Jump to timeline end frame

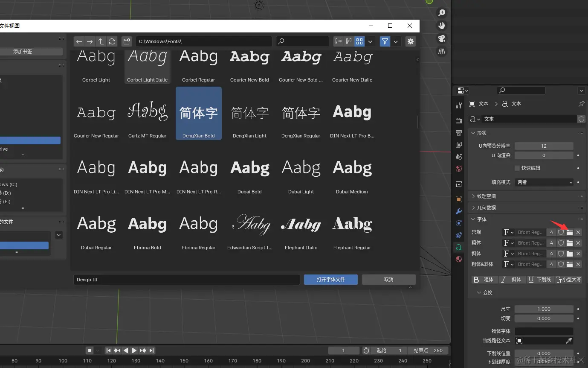pyautogui.click(x=151, y=350)
